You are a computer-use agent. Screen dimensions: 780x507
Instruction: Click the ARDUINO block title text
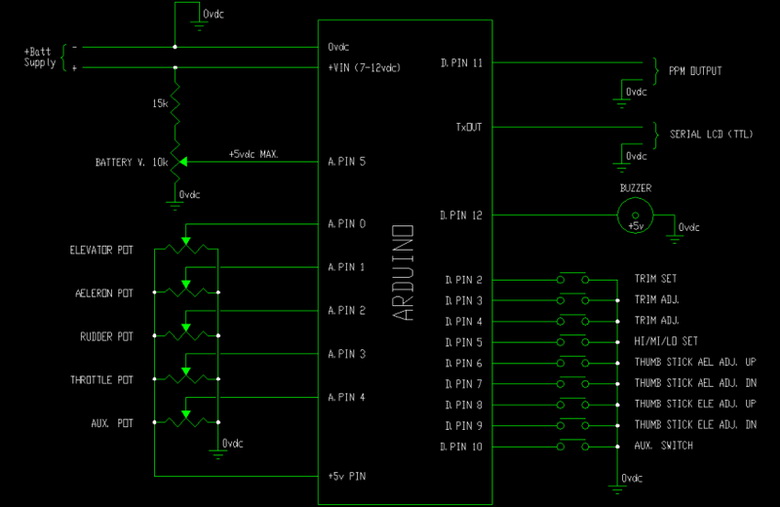(404, 273)
